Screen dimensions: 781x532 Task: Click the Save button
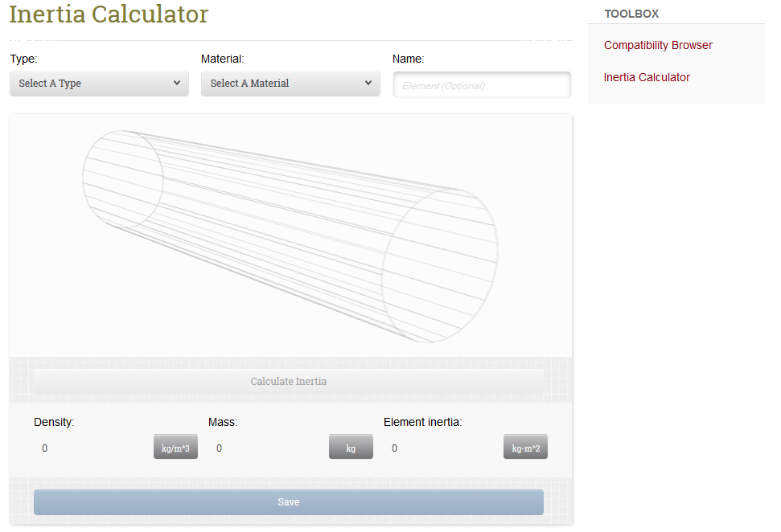[x=289, y=502]
